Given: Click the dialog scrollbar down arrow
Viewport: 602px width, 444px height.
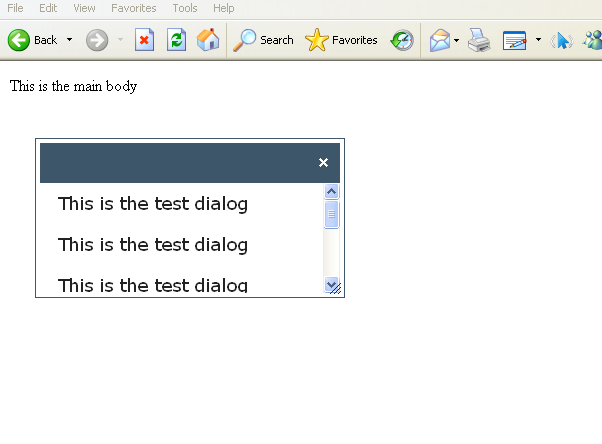Looking at the screenshot, I should [x=332, y=284].
